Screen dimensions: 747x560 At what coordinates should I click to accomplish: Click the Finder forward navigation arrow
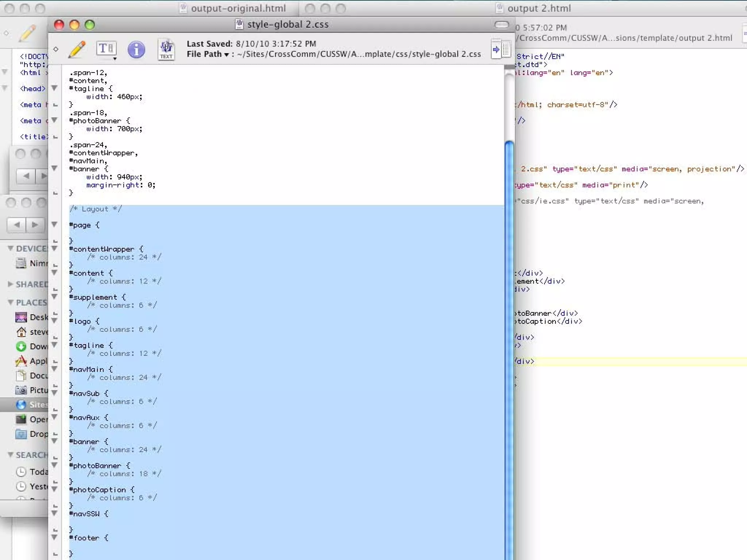35,225
